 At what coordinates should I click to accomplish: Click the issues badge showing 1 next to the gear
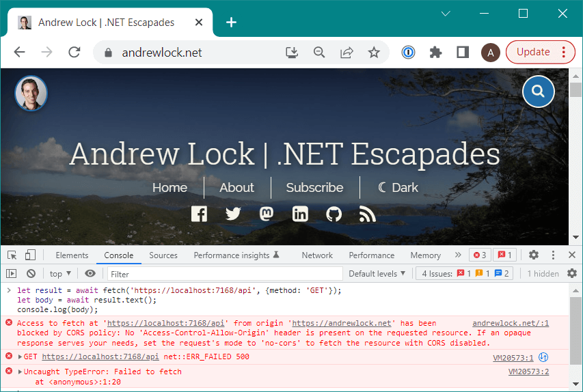coord(505,255)
